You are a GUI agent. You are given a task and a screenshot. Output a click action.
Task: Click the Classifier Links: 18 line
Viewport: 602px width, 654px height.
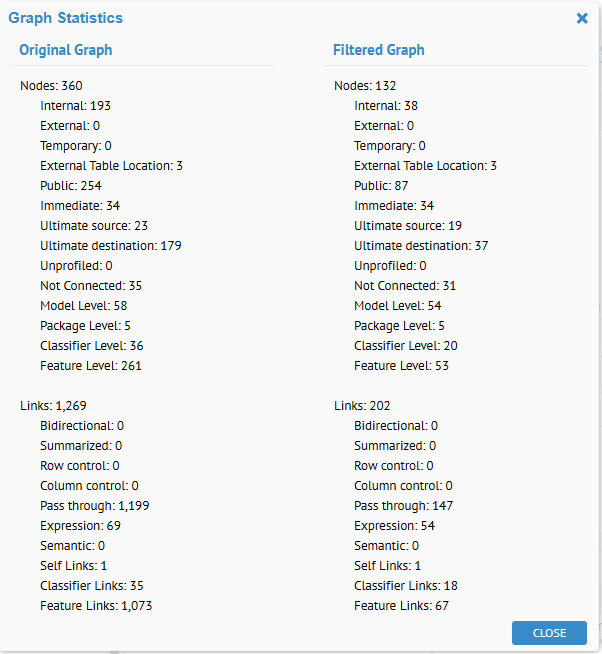point(406,586)
